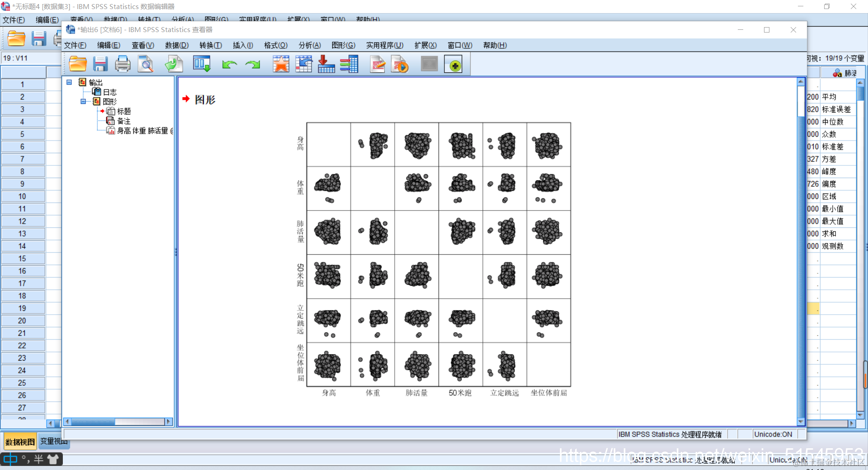The height and width of the screenshot is (470, 868).
Task: Click outline scrollbar left arrow
Action: point(67,422)
